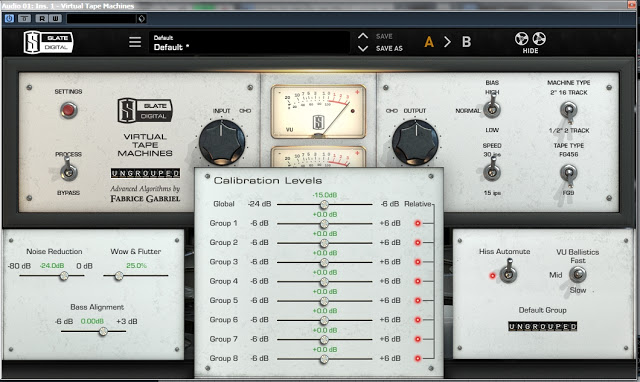Click the Input knob

[x=222, y=142]
